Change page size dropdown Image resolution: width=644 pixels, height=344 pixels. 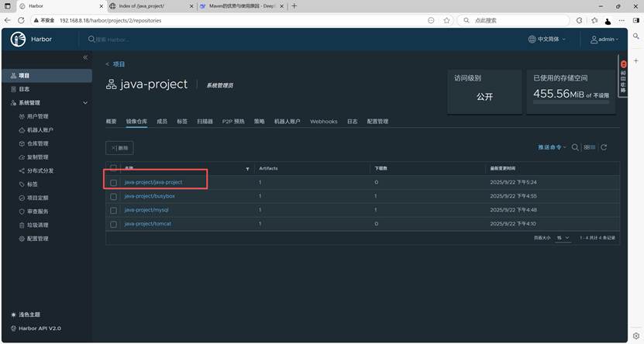coord(563,238)
